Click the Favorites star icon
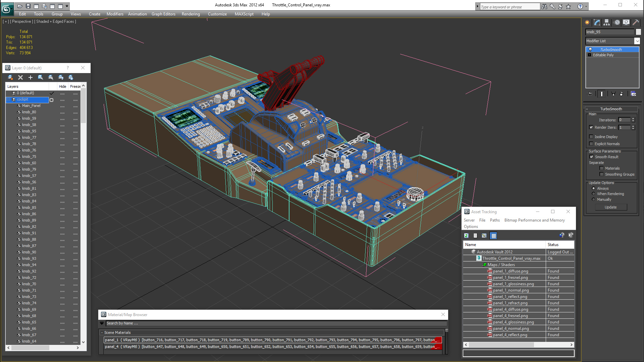The image size is (644, 362). 569,6
